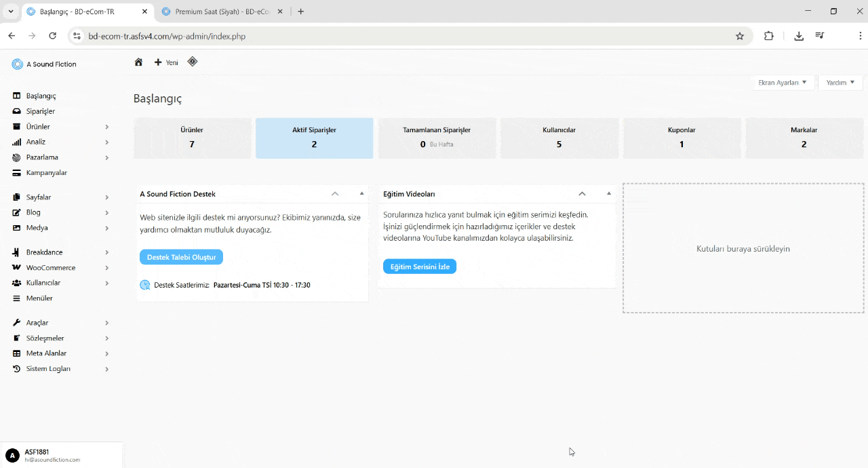Click the Breakdance diamond icon in top bar
This screenshot has width=868, height=468.
point(193,62)
